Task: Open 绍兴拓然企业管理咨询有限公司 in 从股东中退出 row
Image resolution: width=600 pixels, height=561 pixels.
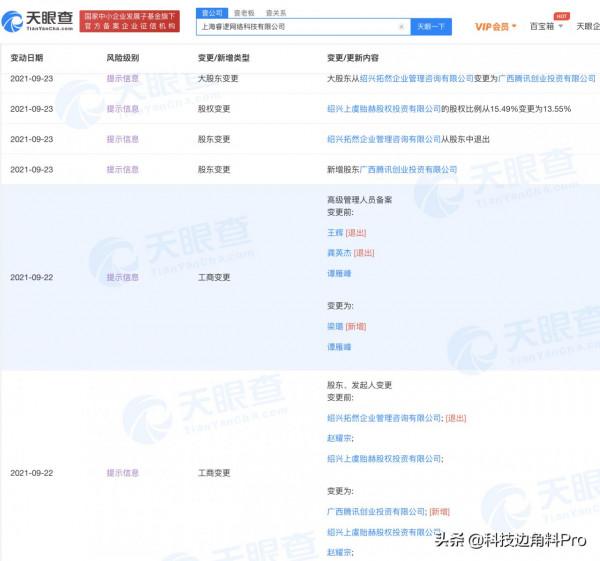Action: point(384,139)
